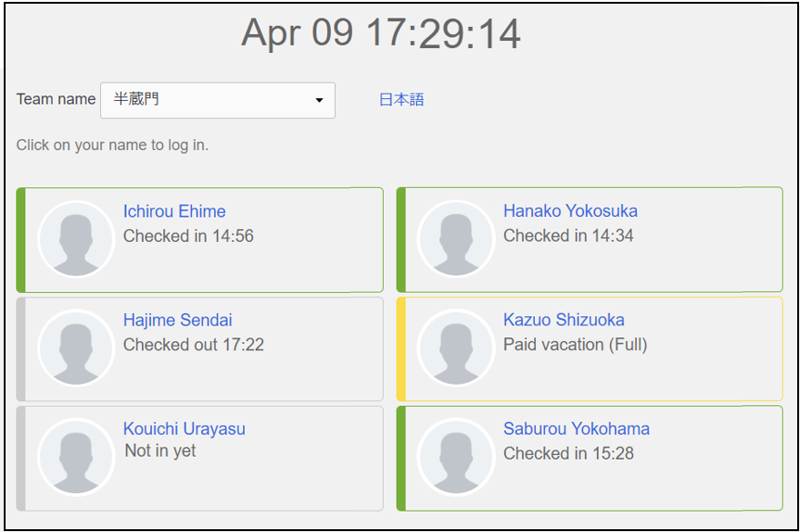Image resolution: width=800 pixels, height=532 pixels.
Task: Choose the Kazuo Shizuoka name link
Action: click(564, 321)
